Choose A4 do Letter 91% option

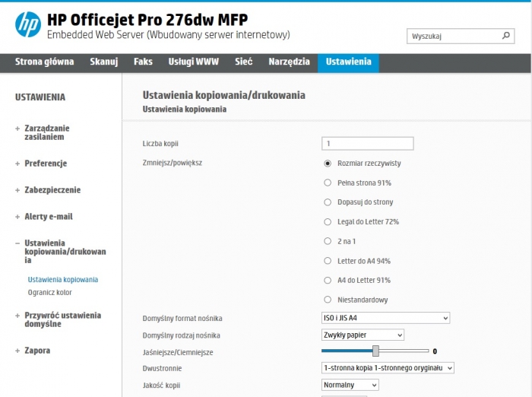(328, 280)
